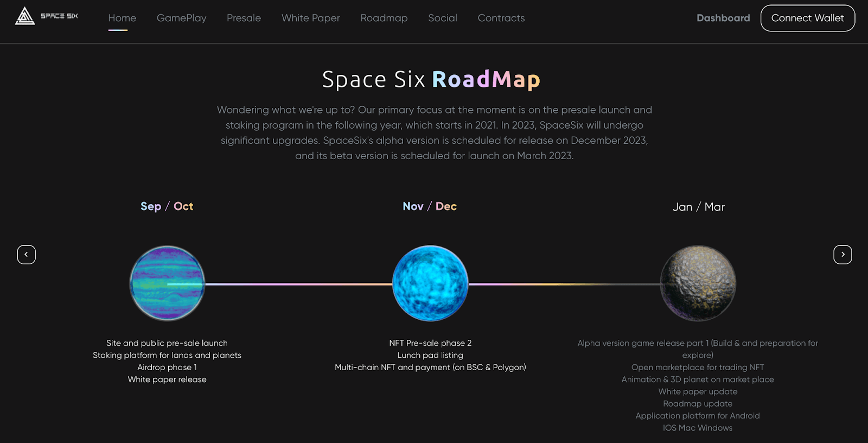868x443 pixels.
Task: Open the GamePlay nav item
Action: click(181, 18)
